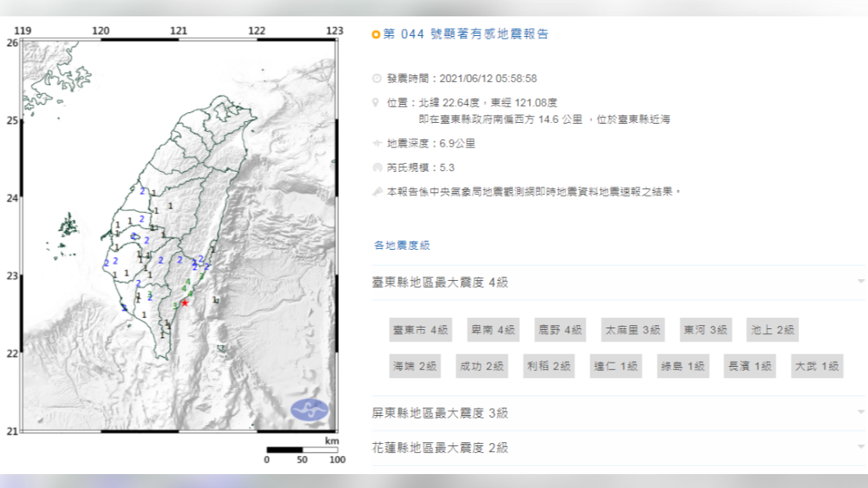Click the 長濱 1級 tag
Screen dimensions: 868x488
(749, 366)
